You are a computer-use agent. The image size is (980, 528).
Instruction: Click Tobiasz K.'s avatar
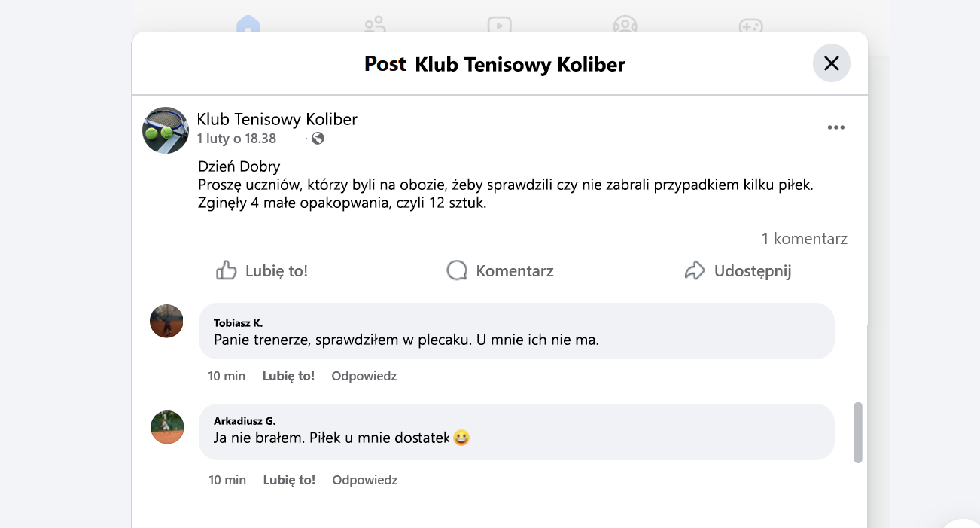click(x=167, y=321)
